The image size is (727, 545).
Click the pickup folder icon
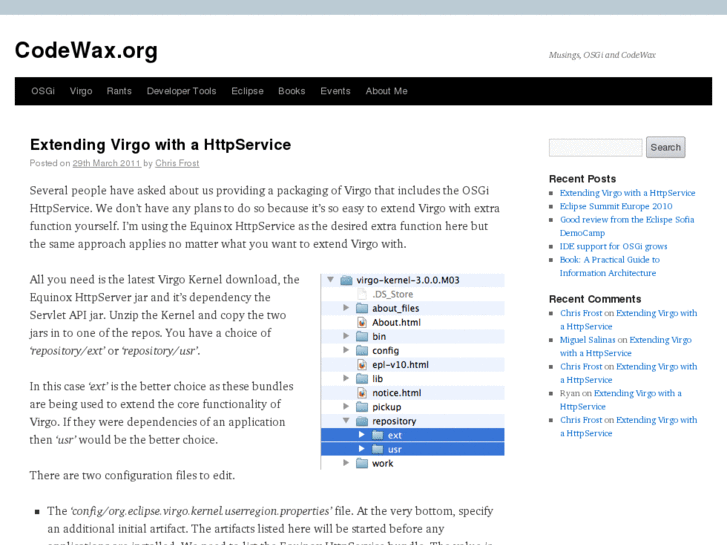coord(362,407)
